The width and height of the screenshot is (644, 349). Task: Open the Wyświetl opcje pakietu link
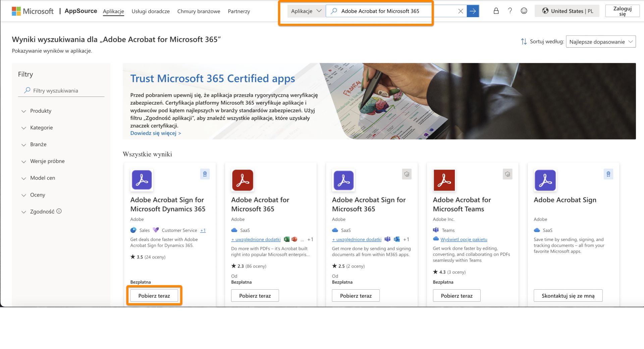pyautogui.click(x=464, y=239)
